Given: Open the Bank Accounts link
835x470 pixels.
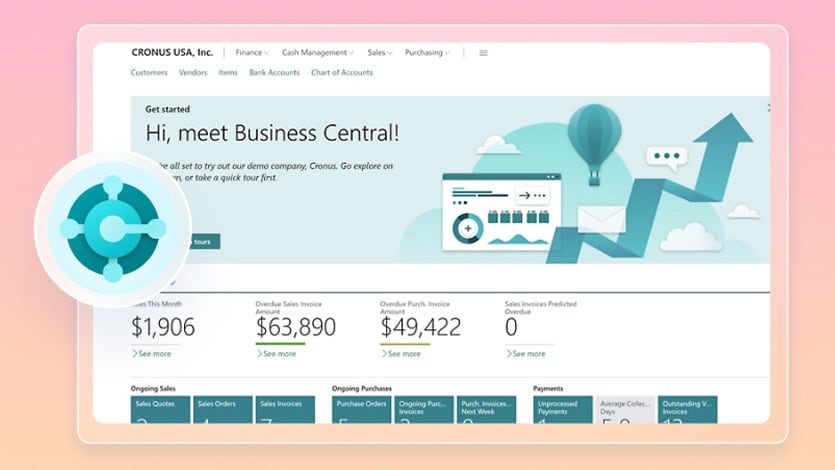Looking at the screenshot, I should click(274, 72).
